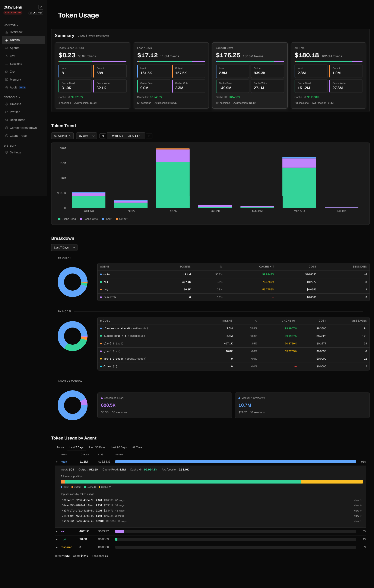Toggle Cache Read series in chart legend
Image resolution: width=374 pixels, height=588 pixels.
coord(67,219)
